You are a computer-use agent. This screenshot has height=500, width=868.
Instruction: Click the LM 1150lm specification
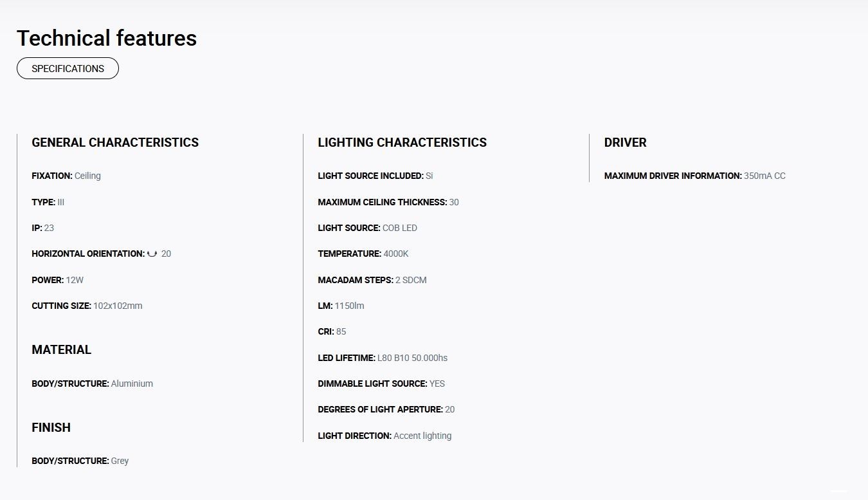tap(341, 306)
